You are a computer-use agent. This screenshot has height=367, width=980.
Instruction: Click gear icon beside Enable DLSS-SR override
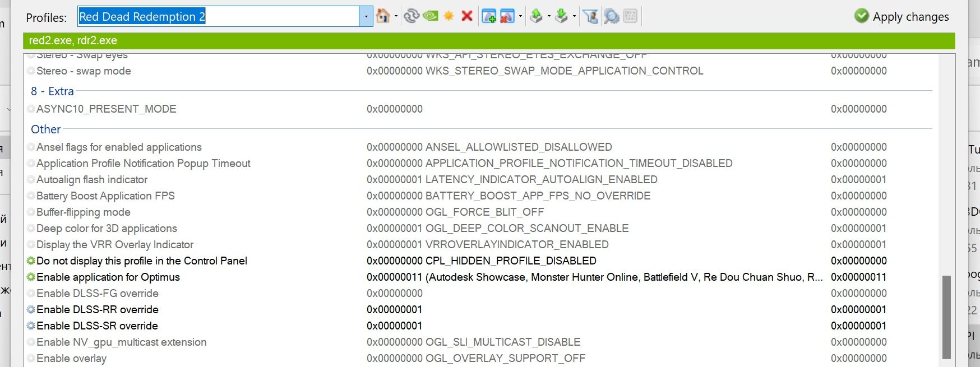click(x=31, y=326)
